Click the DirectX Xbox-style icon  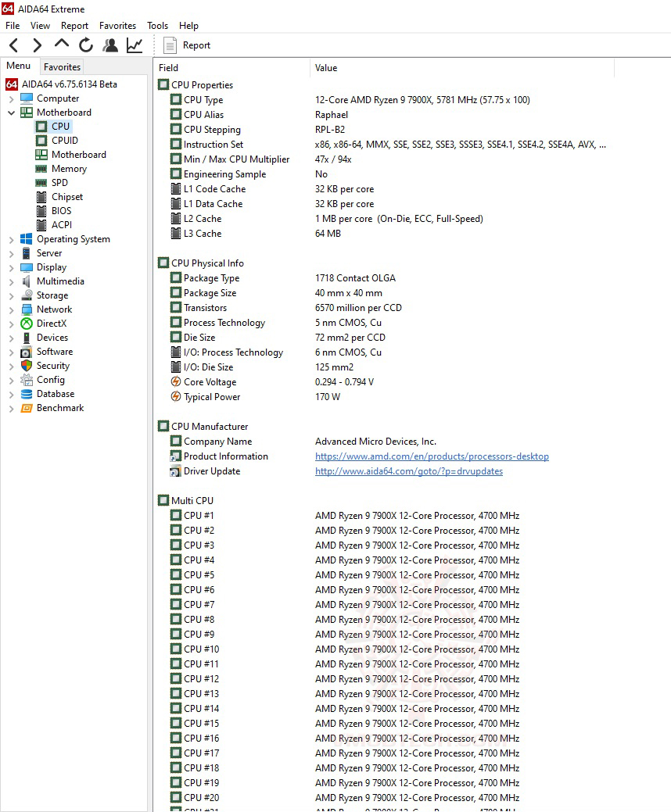27,324
